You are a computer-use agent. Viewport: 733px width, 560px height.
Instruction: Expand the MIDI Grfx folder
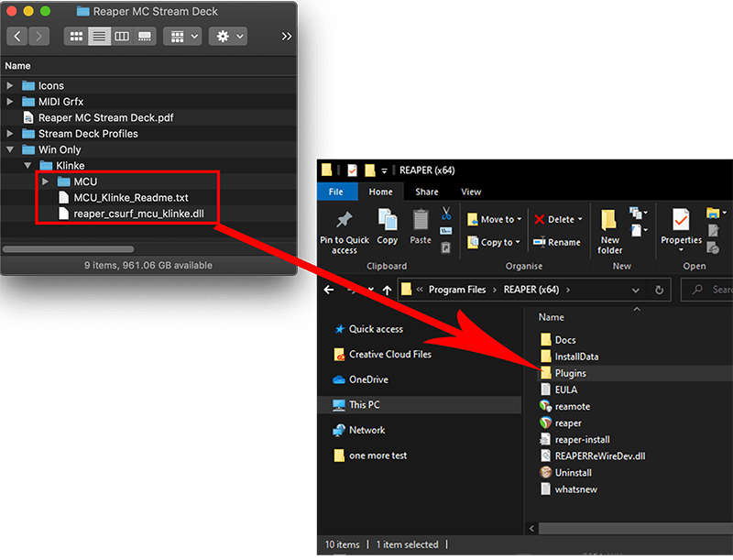pos(10,102)
